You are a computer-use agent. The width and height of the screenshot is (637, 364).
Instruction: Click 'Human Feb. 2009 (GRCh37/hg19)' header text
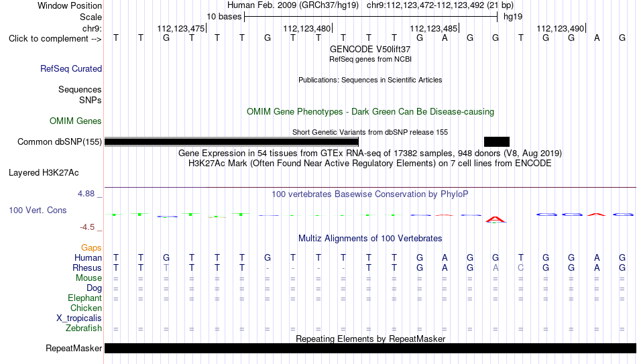293,5
